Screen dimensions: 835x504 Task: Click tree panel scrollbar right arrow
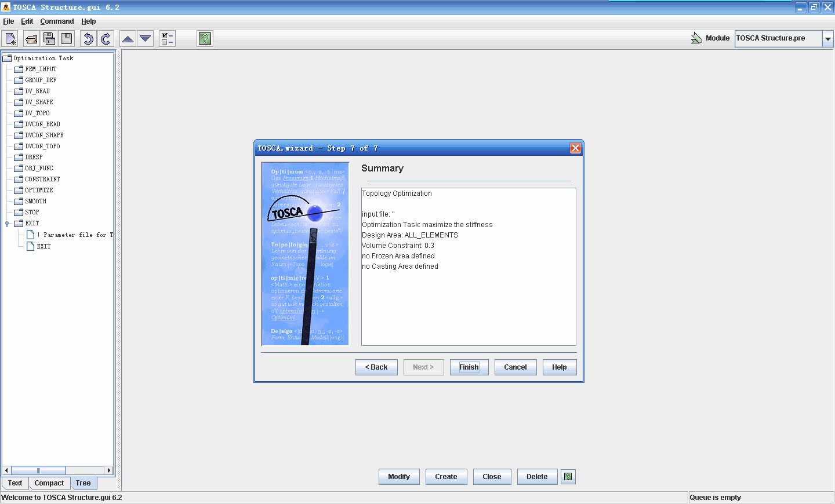108,470
